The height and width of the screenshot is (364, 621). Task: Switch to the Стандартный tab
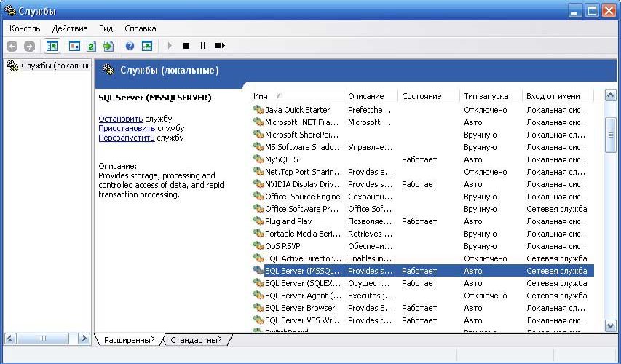click(196, 340)
